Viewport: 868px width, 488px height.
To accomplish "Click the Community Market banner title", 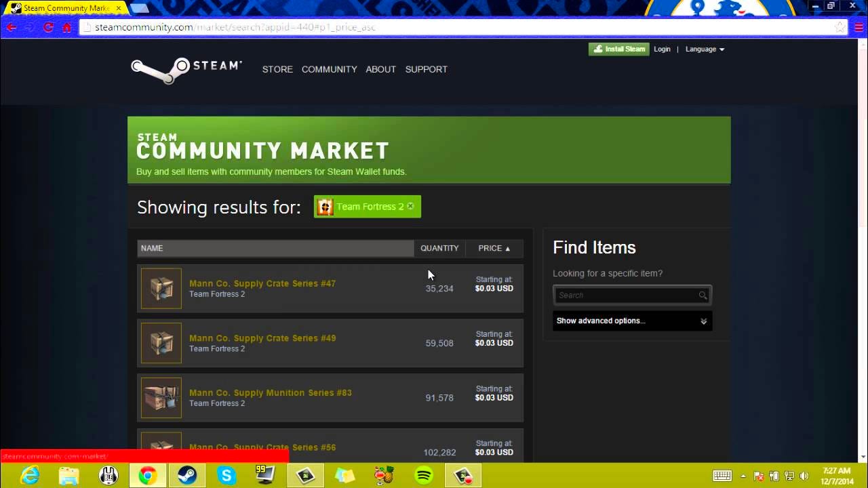I will click(x=262, y=150).
